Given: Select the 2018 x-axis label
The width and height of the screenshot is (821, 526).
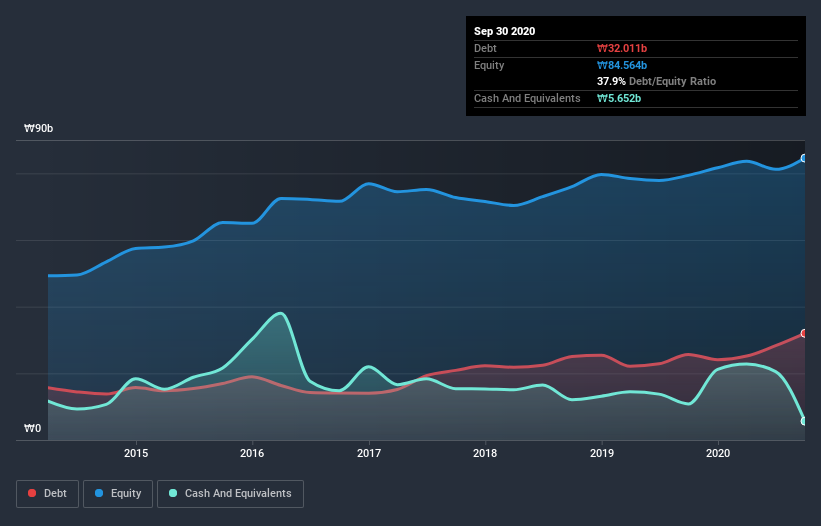Looking at the screenshot, I should point(485,453).
